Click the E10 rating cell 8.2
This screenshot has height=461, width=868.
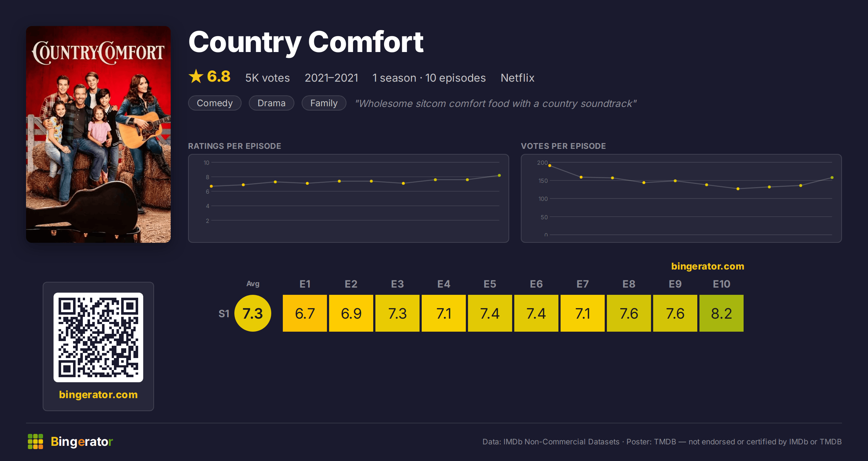[x=722, y=313]
